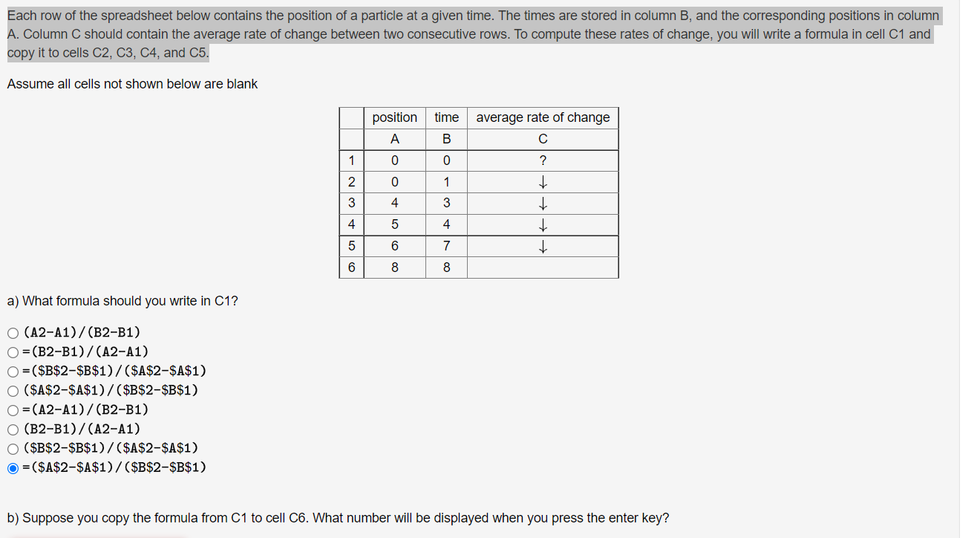Click the down arrow in cell C2

pos(543,181)
